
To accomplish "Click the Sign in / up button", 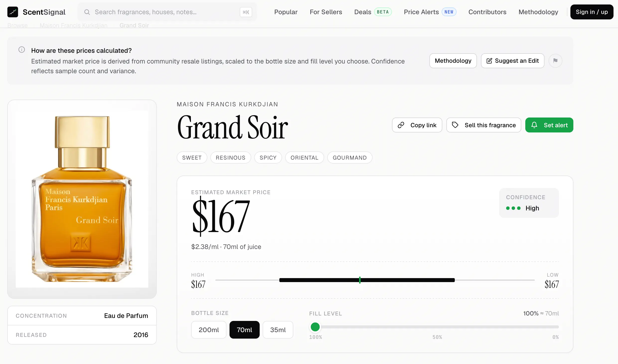I will tap(592, 12).
